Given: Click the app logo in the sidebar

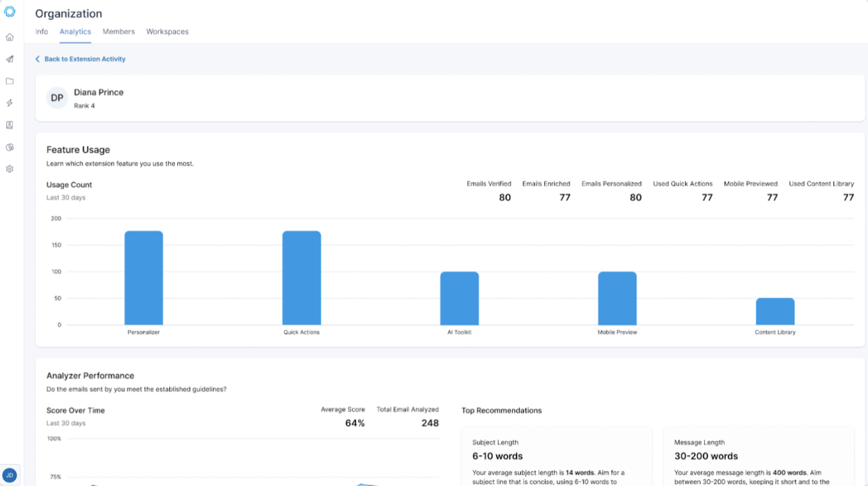Looking at the screenshot, I should (x=10, y=11).
